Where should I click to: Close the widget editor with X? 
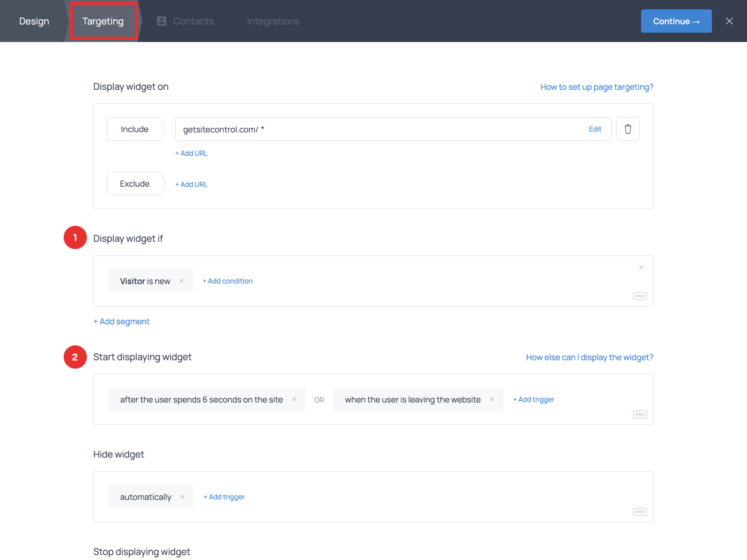[729, 21]
